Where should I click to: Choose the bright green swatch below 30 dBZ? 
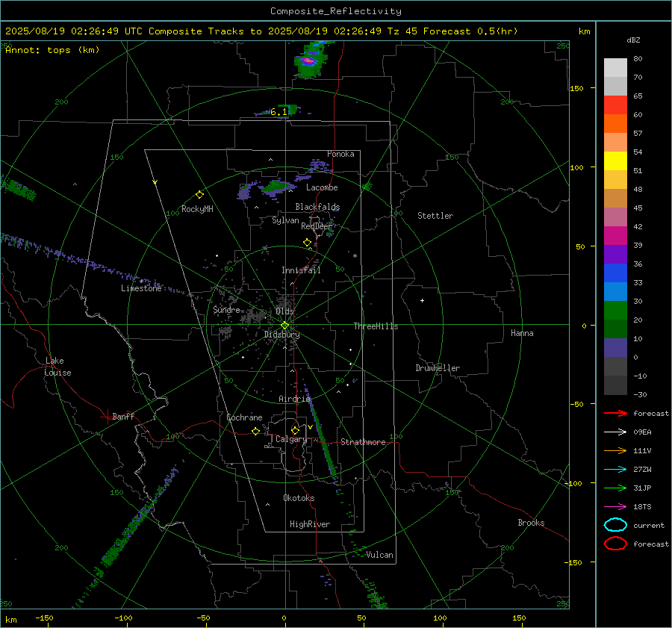pos(615,311)
